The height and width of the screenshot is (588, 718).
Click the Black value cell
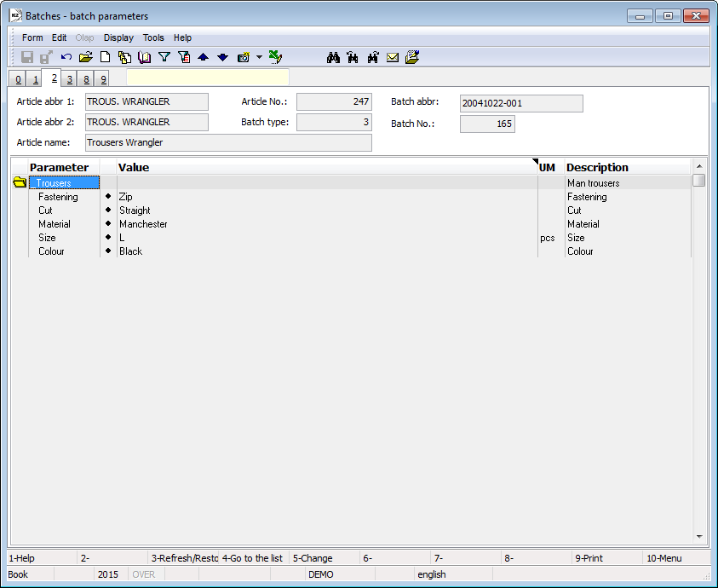click(x=327, y=251)
